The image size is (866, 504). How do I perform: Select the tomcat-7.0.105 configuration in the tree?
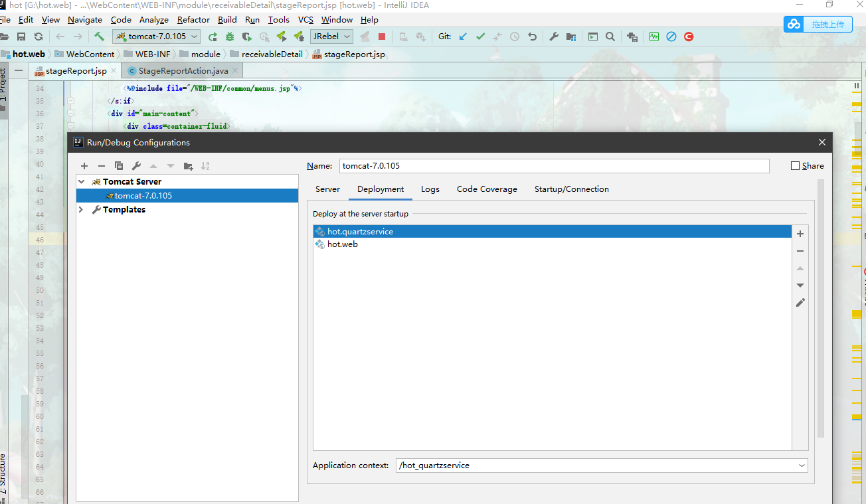(x=187, y=196)
